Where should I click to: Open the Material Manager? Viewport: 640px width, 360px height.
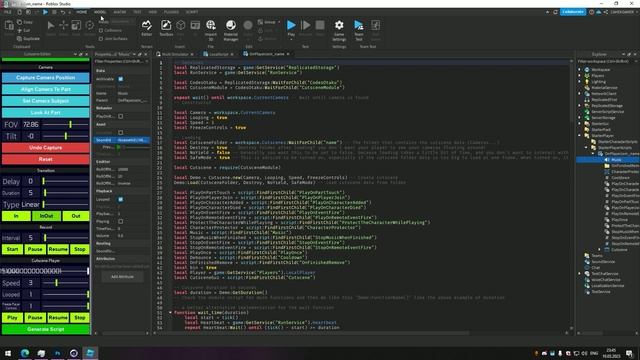point(231,29)
